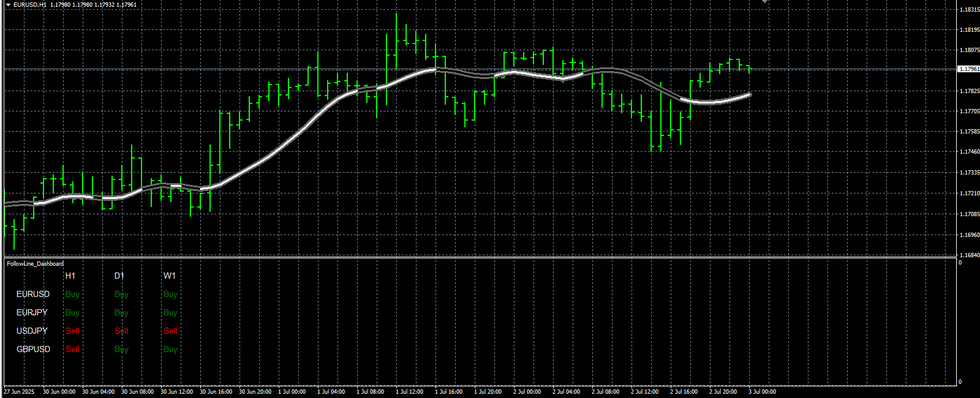The image size is (980, 398).
Task: Click USDJPY H1 Sell signal
Action: tap(72, 331)
